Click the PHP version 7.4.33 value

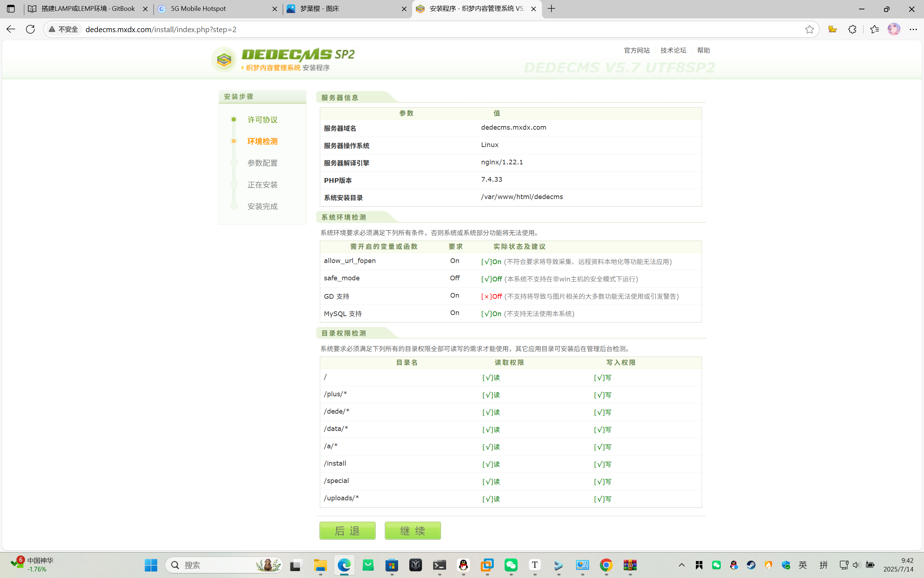pyautogui.click(x=491, y=179)
